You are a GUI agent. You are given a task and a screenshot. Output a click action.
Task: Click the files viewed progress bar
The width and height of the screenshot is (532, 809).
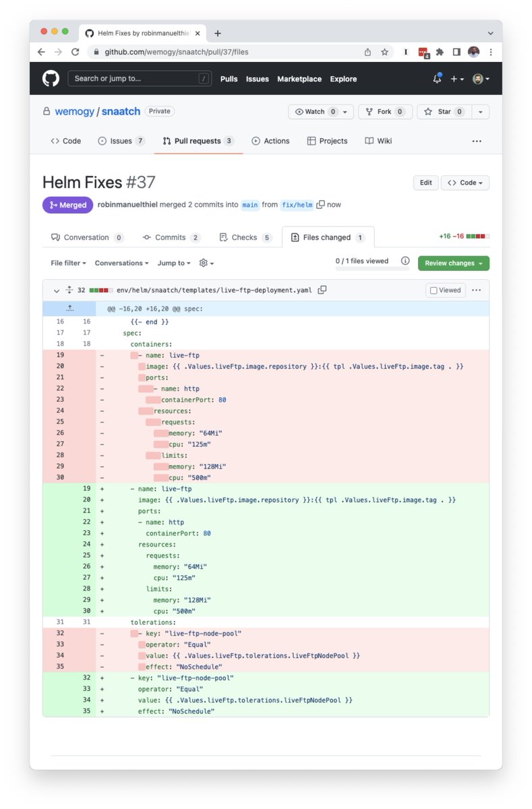372,268
